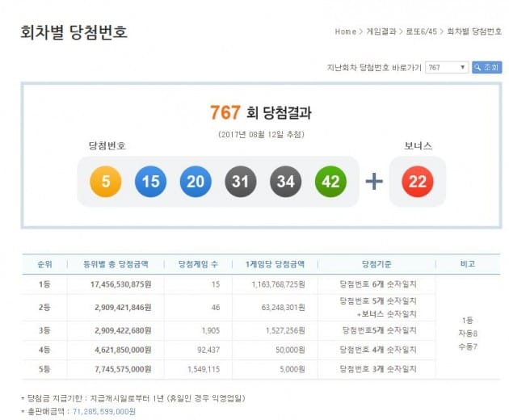Click the Home breadcrumb link
This screenshot has width=509, height=420.
point(346,31)
